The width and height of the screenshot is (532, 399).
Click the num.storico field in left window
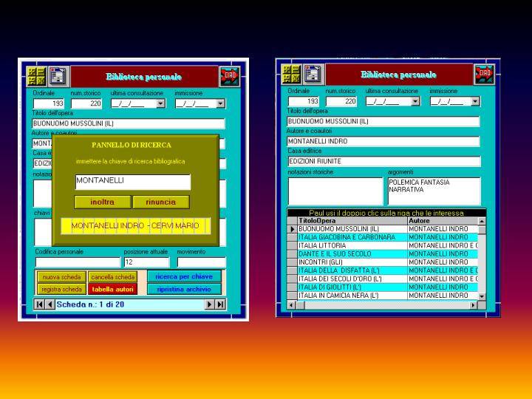click(86, 103)
